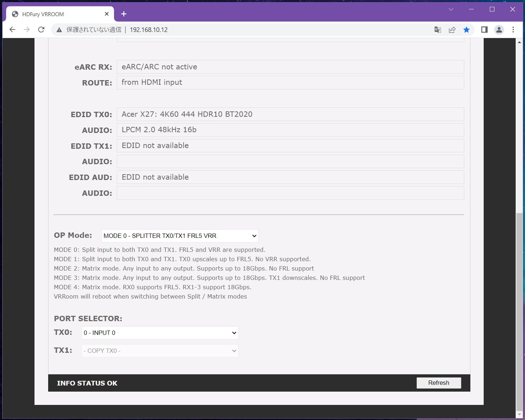Open the tab search chevron
The height and width of the screenshot is (420, 525).
pyautogui.click(x=451, y=9)
